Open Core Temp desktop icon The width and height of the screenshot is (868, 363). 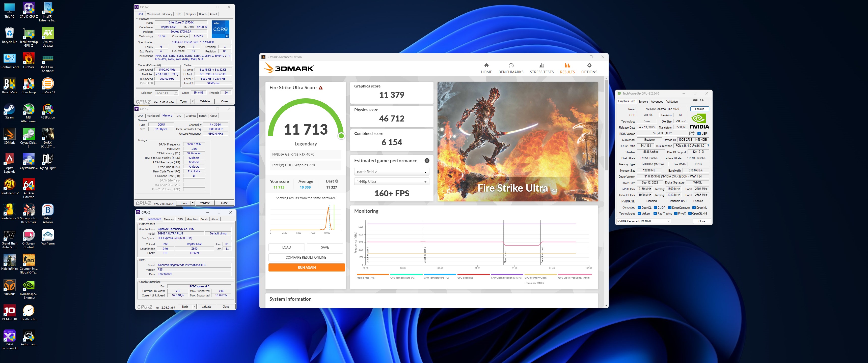[x=29, y=86]
